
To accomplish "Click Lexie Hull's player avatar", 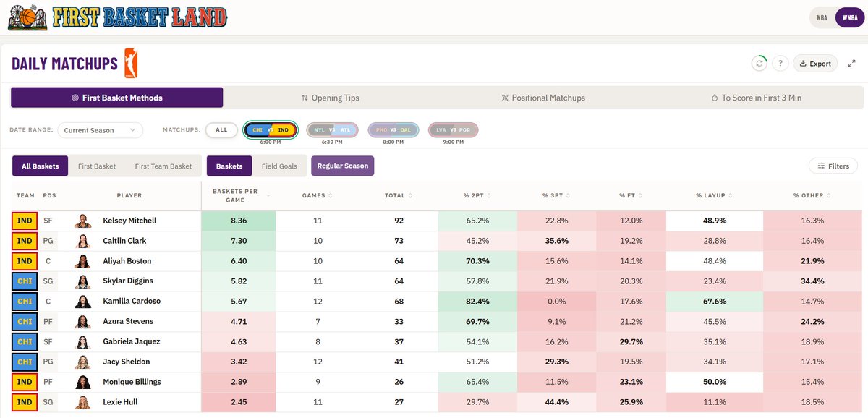I will pyautogui.click(x=83, y=402).
